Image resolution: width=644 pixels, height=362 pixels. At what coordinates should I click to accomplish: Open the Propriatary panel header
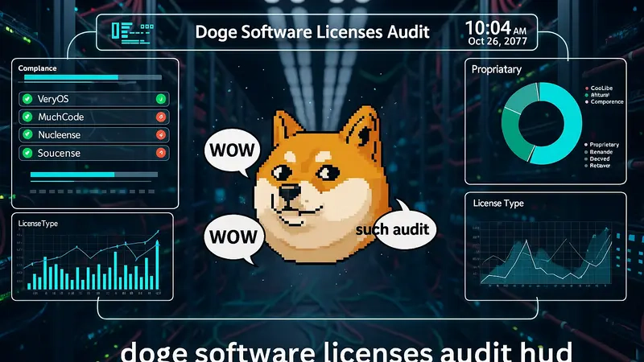[x=497, y=69]
